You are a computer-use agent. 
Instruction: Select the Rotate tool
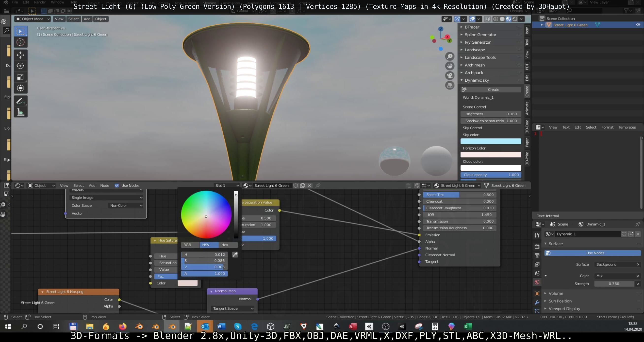click(20, 66)
